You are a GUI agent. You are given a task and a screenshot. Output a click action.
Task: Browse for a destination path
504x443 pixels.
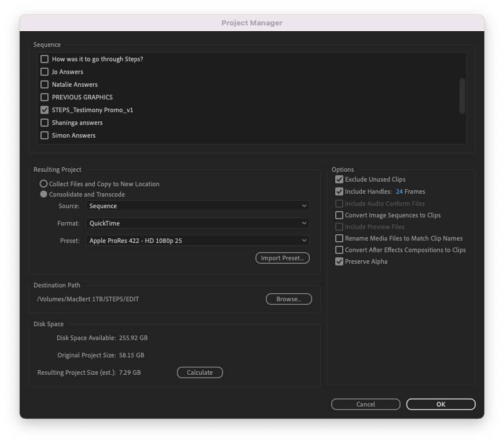288,299
